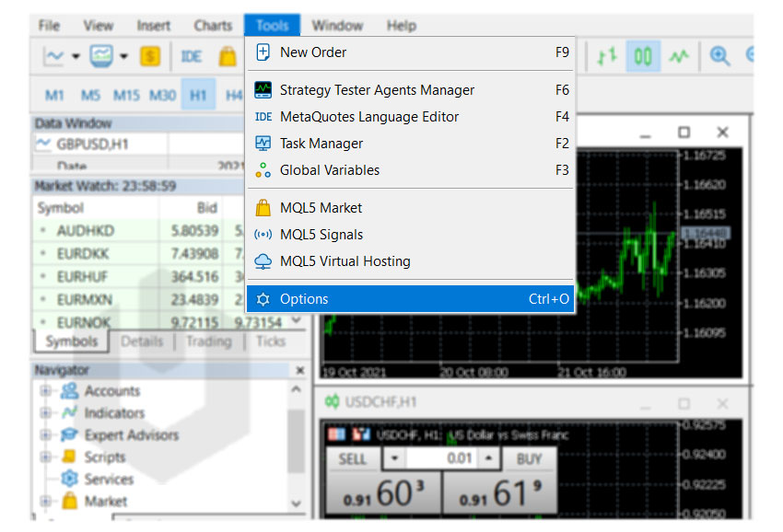Open the Details tab in Market Watch
This screenshot has height=532, width=783.
[x=142, y=341]
